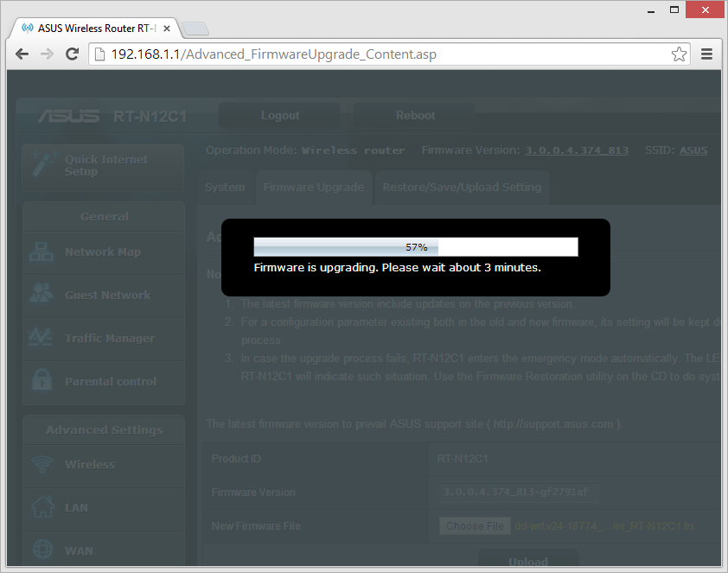
Task: Open a new browser tab
Action: click(x=195, y=29)
